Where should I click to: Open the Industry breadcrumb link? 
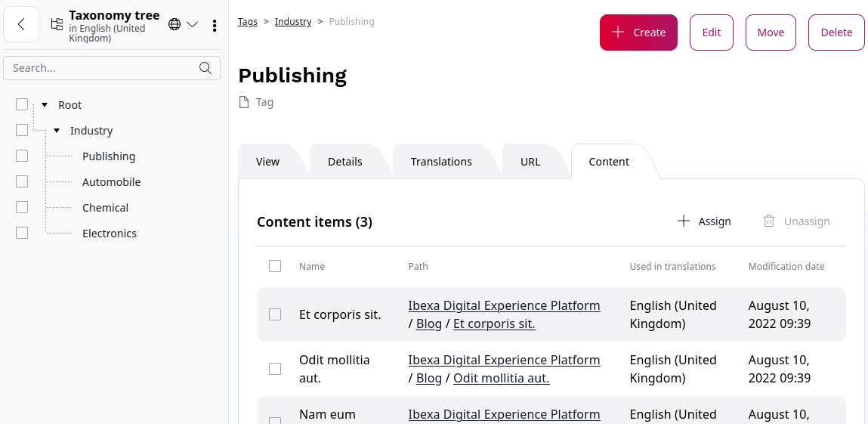[293, 22]
